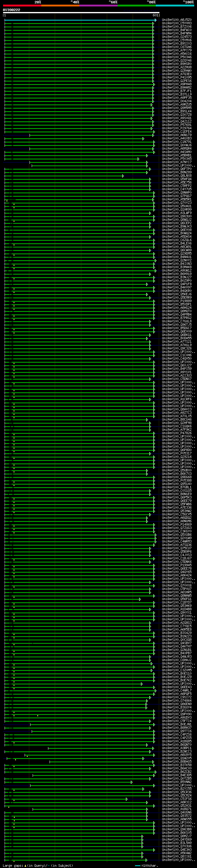197x868 pixels.
Task: Click the purple ~60% identity legend bar
Action: point(99,6)
